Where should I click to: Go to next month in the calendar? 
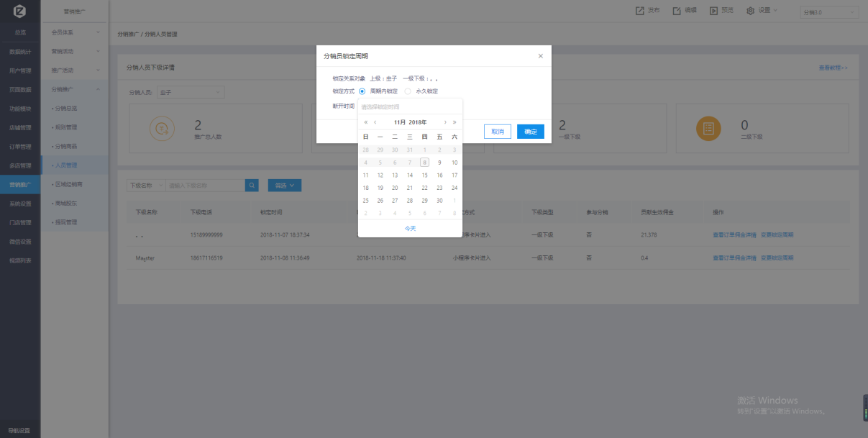pyautogui.click(x=445, y=122)
